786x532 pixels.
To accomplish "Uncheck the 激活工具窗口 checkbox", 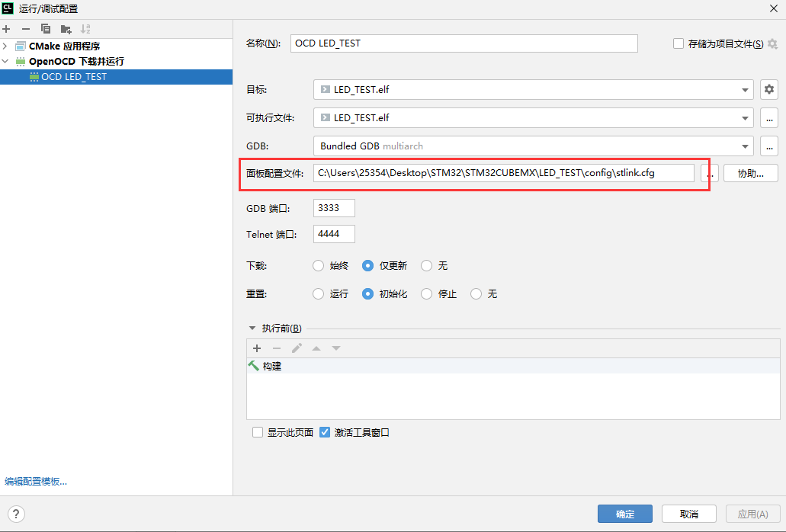I will 325,432.
